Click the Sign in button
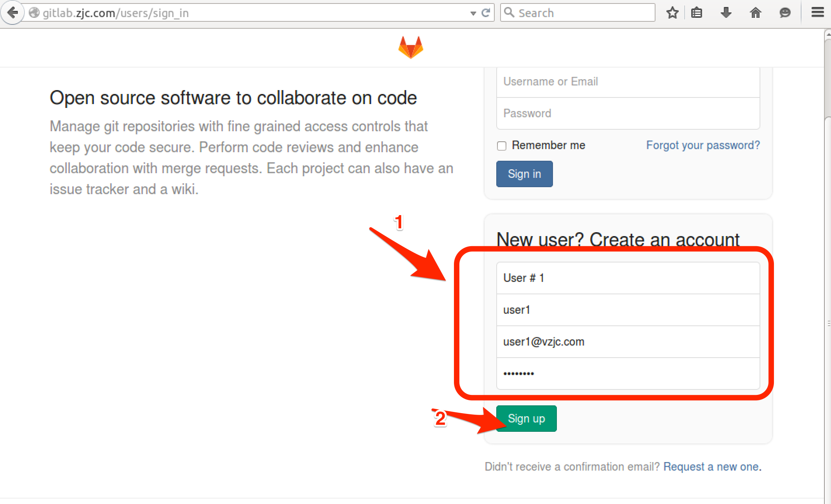The image size is (831, 504). (x=525, y=174)
